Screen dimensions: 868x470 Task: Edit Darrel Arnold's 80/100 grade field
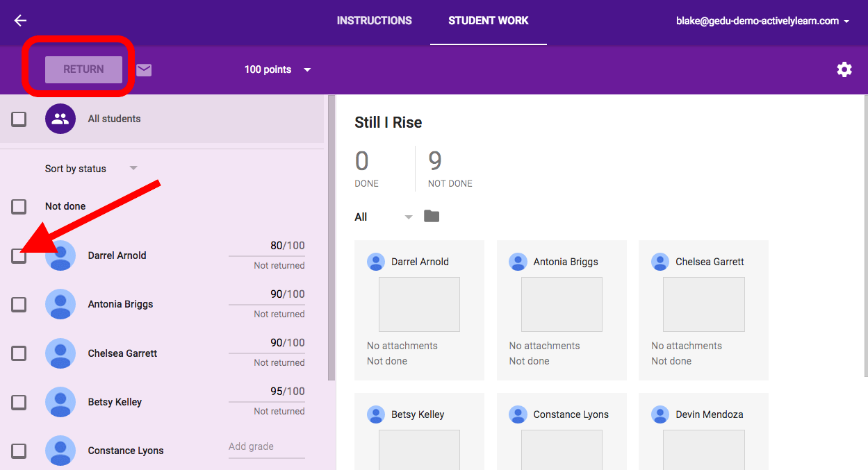coord(267,246)
